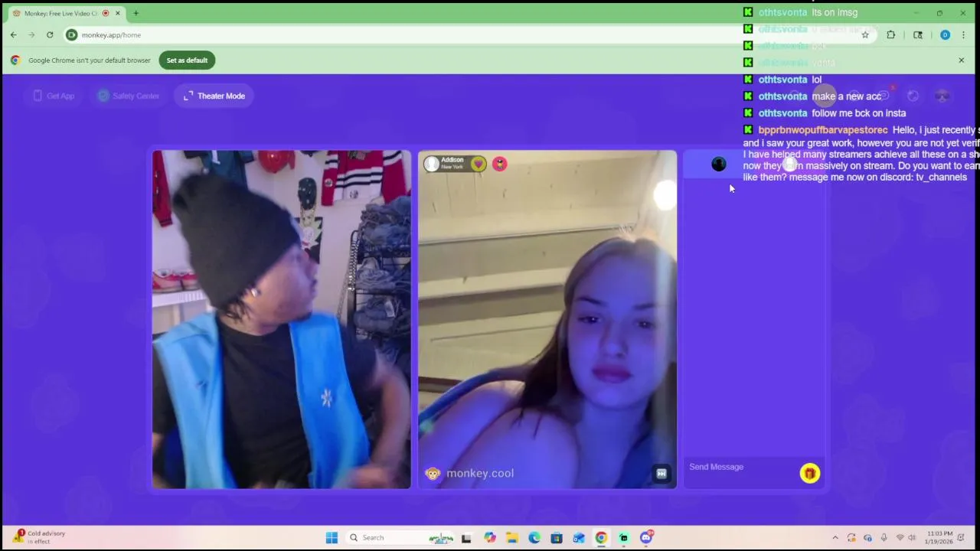
Task: Bookmark this page with the star
Action: click(865, 34)
